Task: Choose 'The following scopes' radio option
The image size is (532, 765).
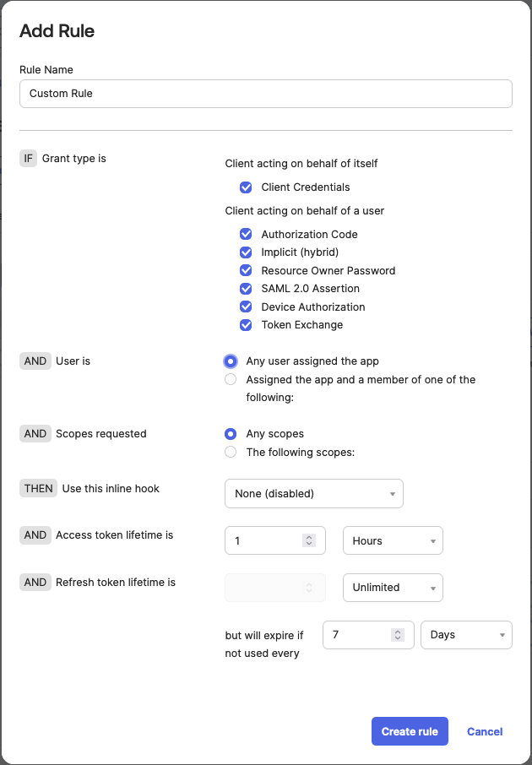Action: coord(231,453)
